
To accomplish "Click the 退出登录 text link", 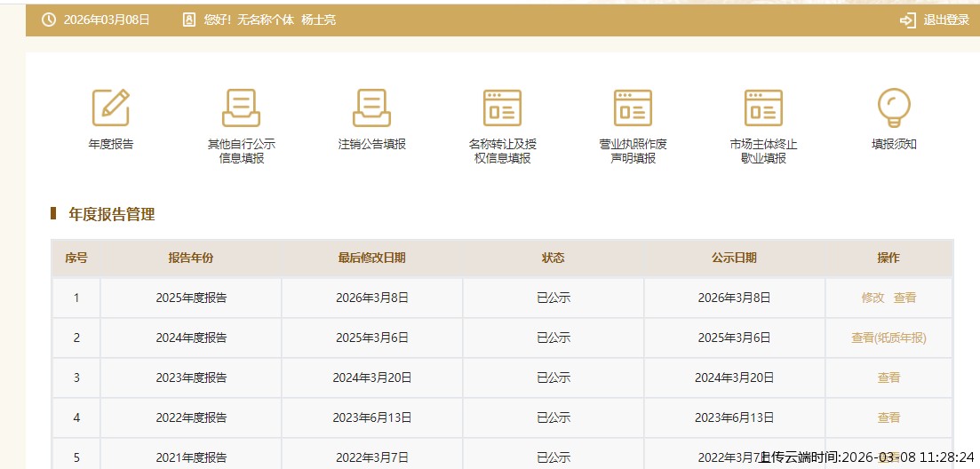I will click(x=946, y=20).
